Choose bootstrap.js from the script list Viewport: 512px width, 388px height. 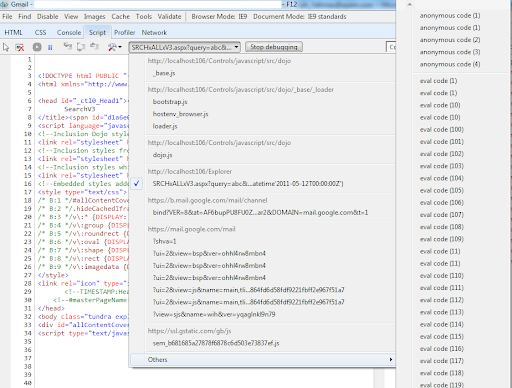(x=170, y=102)
